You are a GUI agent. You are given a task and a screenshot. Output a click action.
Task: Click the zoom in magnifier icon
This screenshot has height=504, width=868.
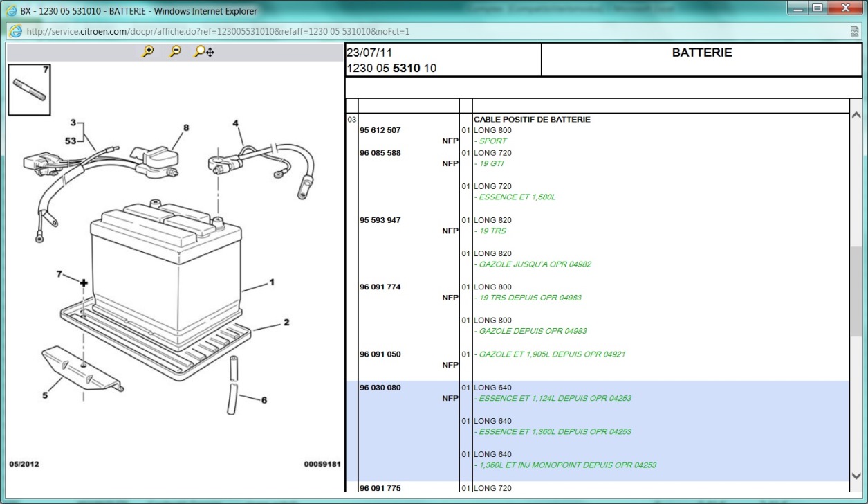tap(147, 51)
